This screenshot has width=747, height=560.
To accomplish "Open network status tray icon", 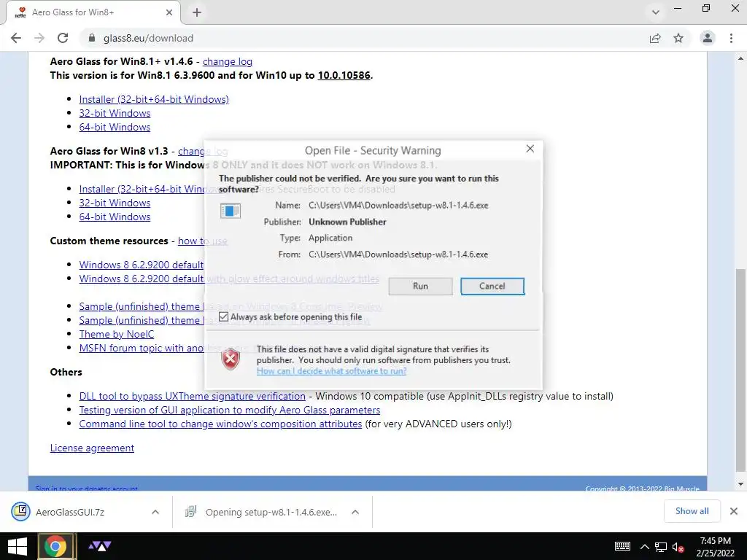I will (661, 547).
